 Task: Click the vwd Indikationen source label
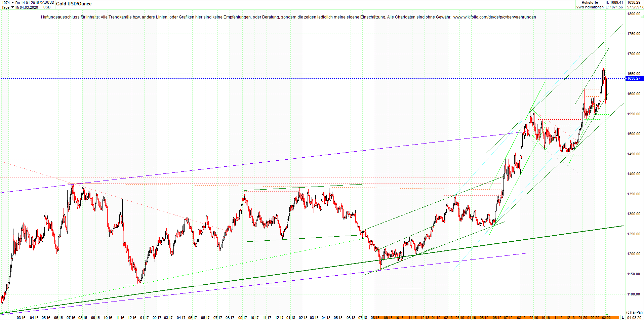point(590,7)
